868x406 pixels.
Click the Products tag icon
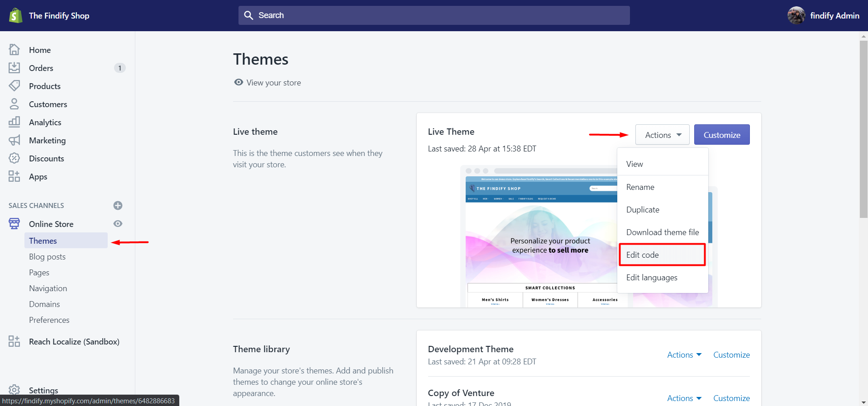(x=14, y=86)
